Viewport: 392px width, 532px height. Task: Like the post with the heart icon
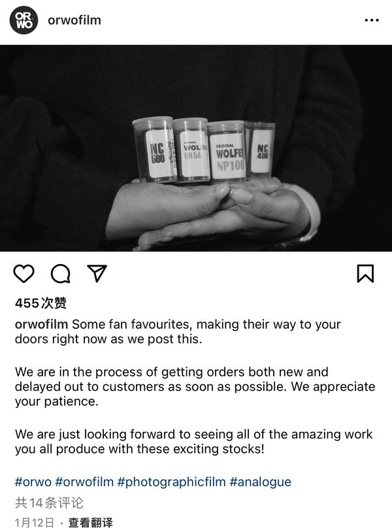[x=24, y=273]
